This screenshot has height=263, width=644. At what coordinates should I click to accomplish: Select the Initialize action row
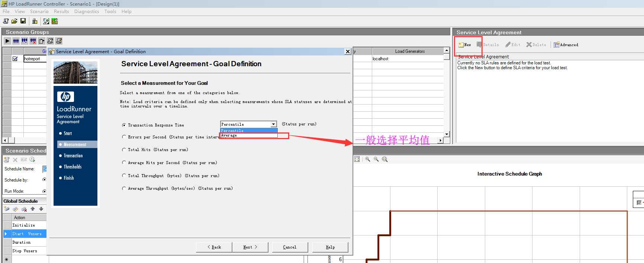[29, 225]
